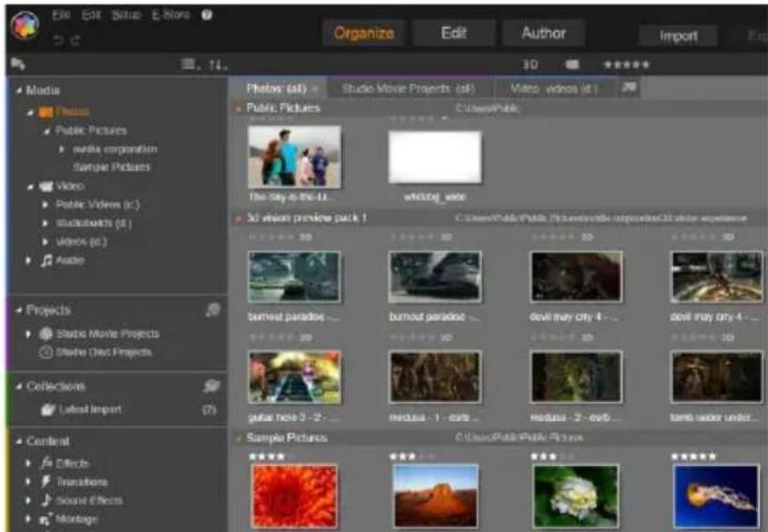Select the jellyfish sample thumbnail
The width and height of the screenshot is (768, 532).
tap(716, 496)
